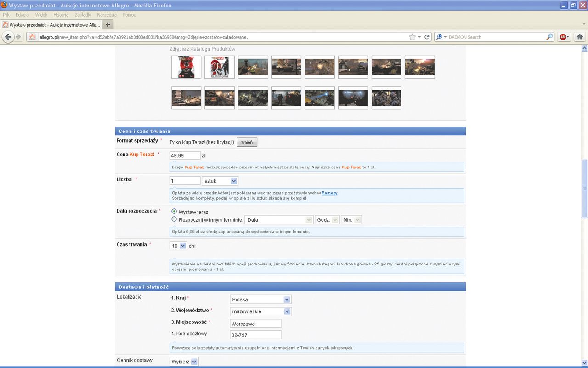588x368 pixels.
Task: Bookmark this page with the star icon
Action: coord(412,37)
